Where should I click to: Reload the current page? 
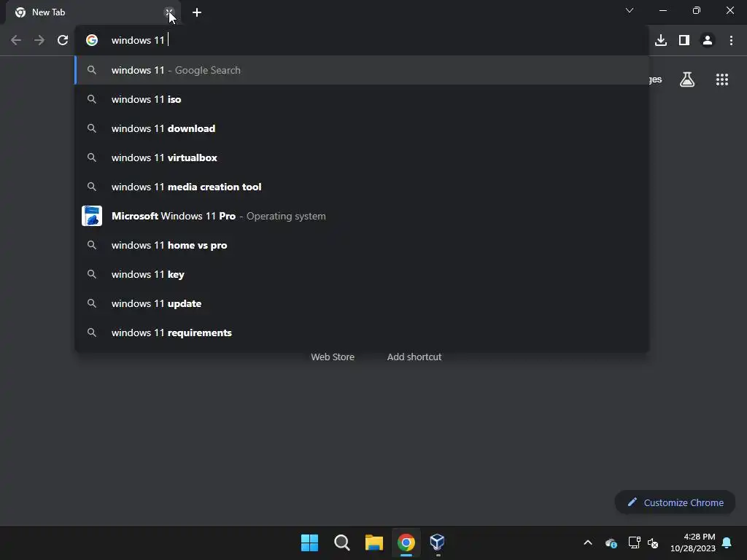[63, 40]
